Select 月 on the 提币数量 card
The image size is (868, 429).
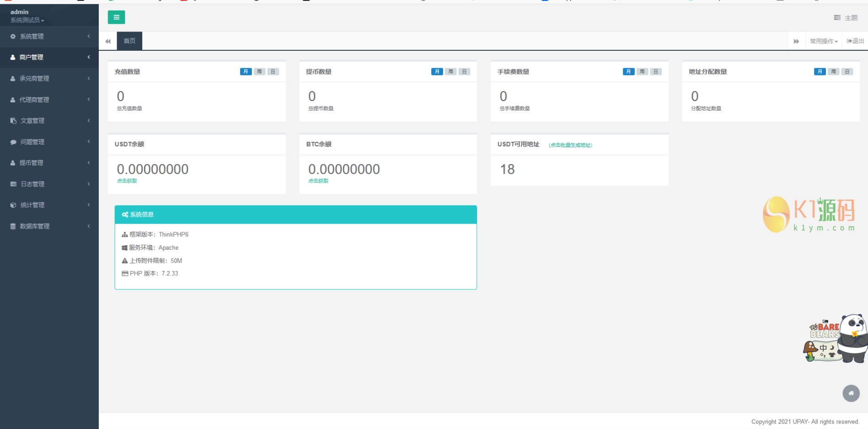click(437, 72)
